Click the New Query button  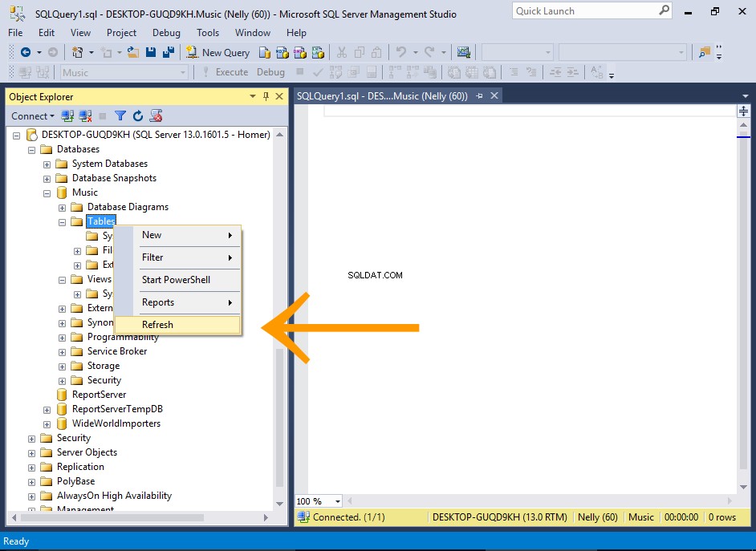pos(218,52)
